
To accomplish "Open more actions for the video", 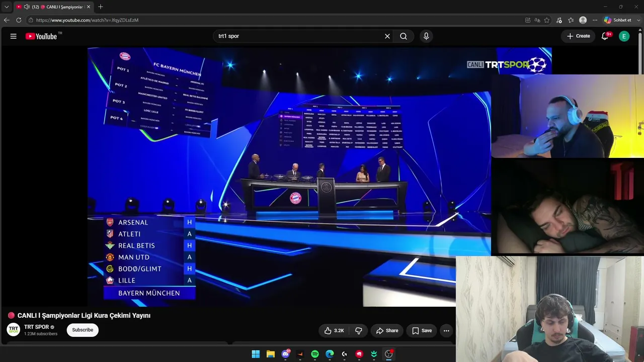I will (446, 330).
